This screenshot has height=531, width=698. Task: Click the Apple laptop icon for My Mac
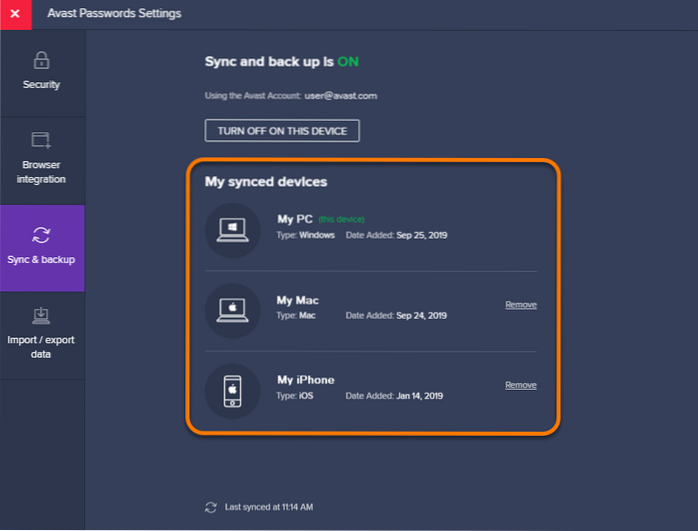pos(233,310)
